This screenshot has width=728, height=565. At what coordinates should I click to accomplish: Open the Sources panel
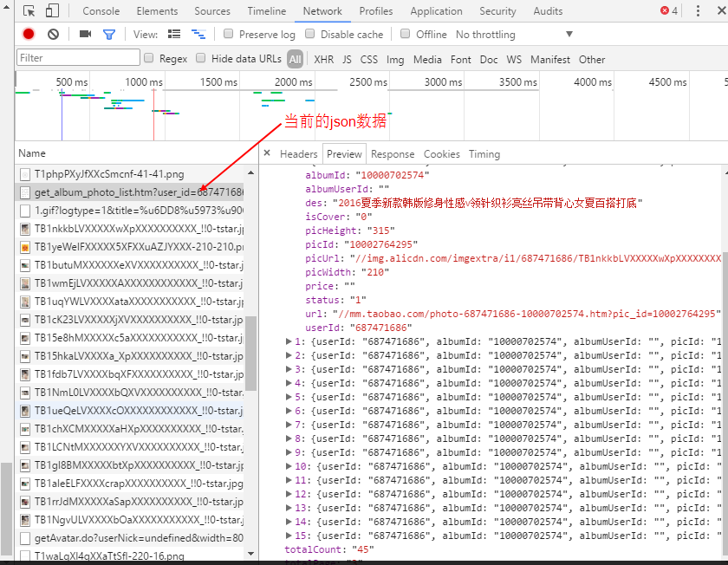[212, 11]
